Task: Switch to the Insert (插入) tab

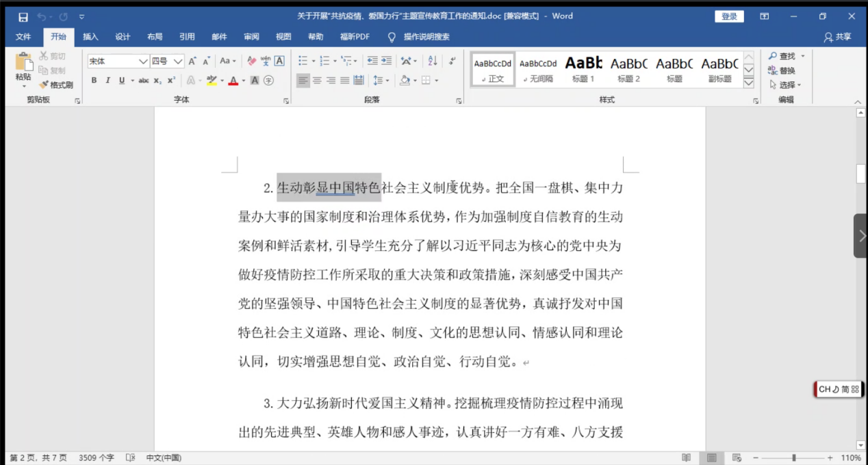Action: pos(90,37)
